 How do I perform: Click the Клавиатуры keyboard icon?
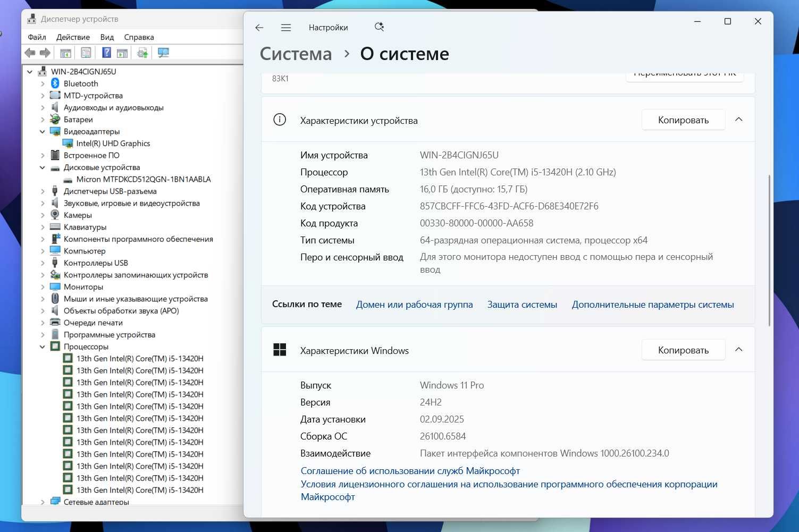(x=55, y=227)
